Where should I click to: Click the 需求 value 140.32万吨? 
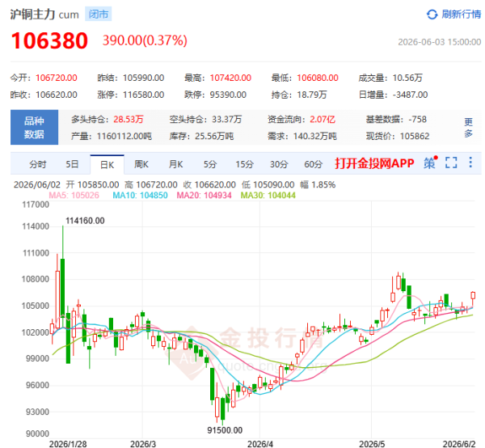click(x=315, y=136)
